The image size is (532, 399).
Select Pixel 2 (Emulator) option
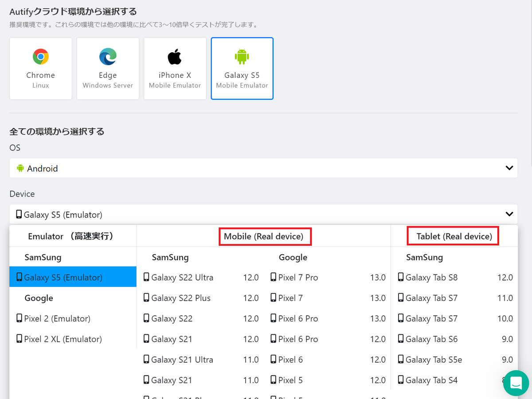pyautogui.click(x=73, y=318)
